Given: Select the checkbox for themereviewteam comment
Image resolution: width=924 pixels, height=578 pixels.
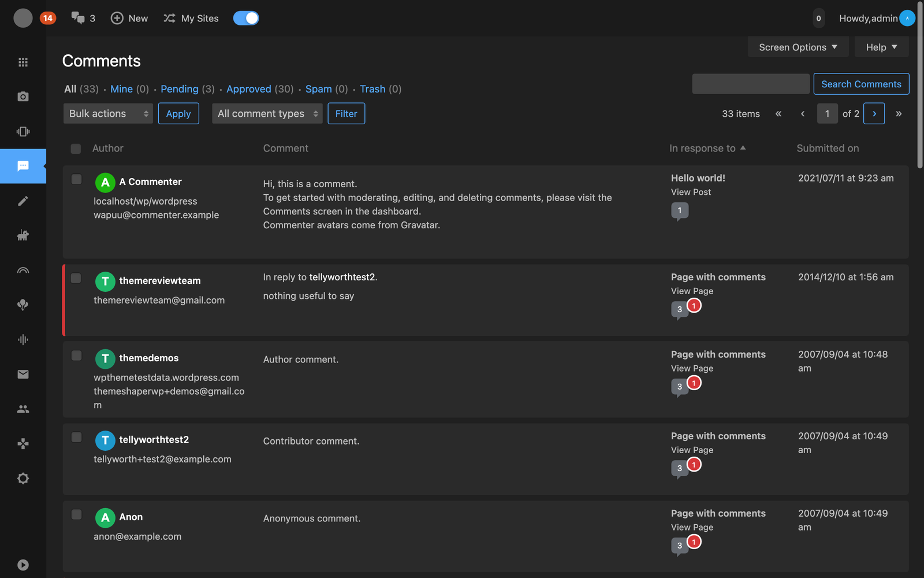Looking at the screenshot, I should pos(76,279).
